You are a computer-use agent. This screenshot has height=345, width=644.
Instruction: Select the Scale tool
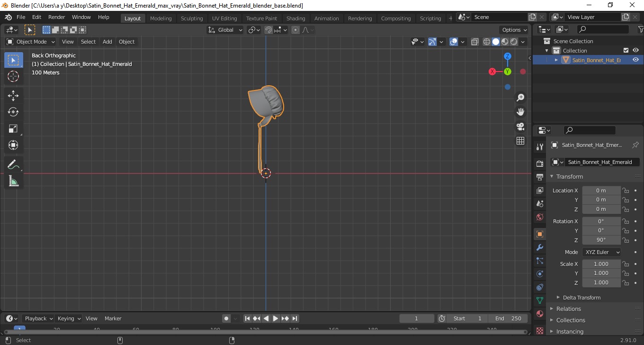click(x=13, y=128)
